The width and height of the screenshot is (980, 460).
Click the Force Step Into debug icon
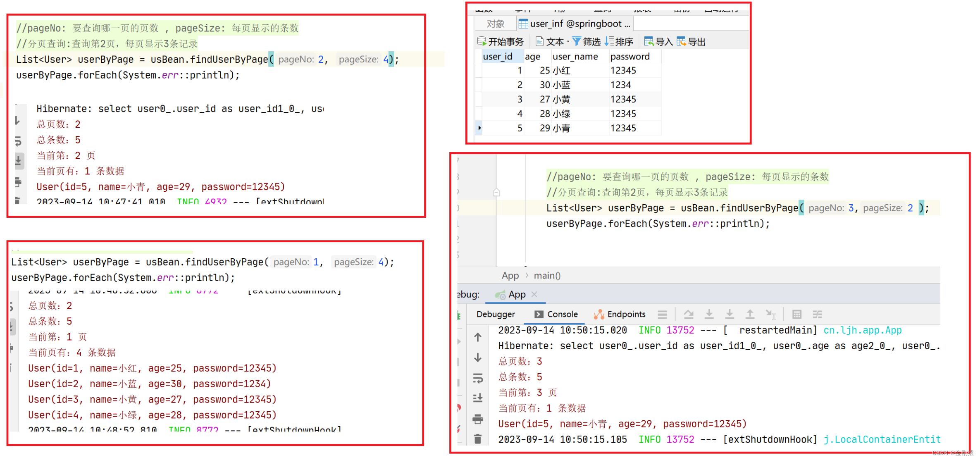(730, 315)
